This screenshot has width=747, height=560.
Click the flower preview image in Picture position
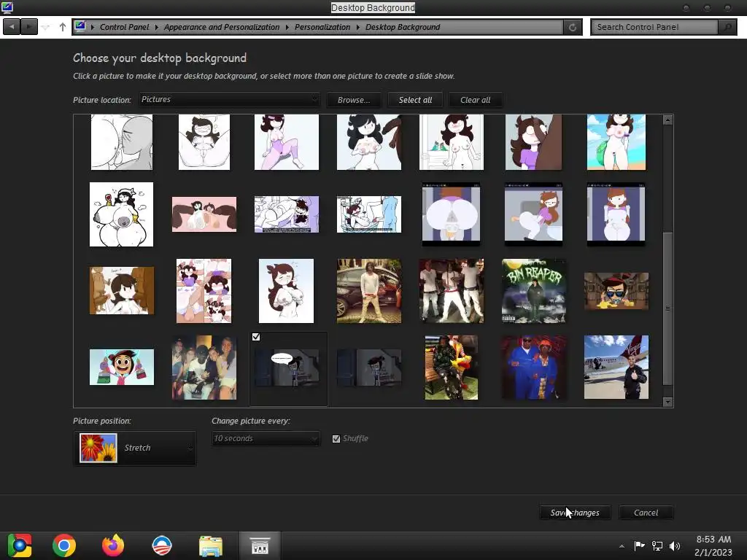[x=98, y=448]
